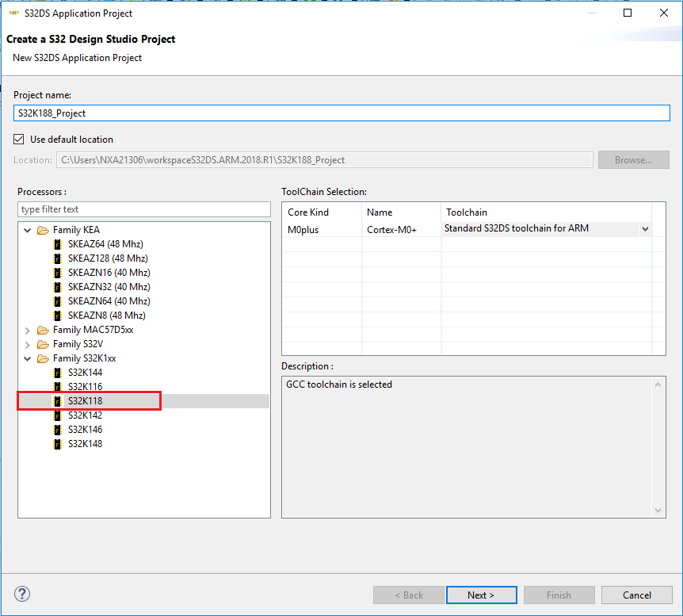Select SKEAZ128 (48 Mhz) processor label
Image resolution: width=683 pixels, height=616 pixels.
click(108, 258)
